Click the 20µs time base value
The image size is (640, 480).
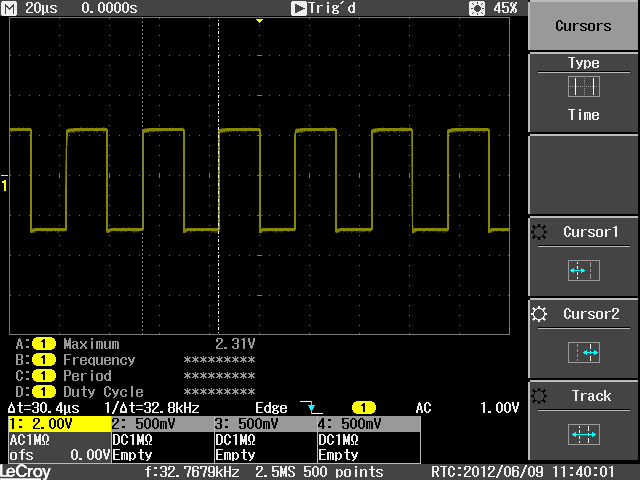41,8
